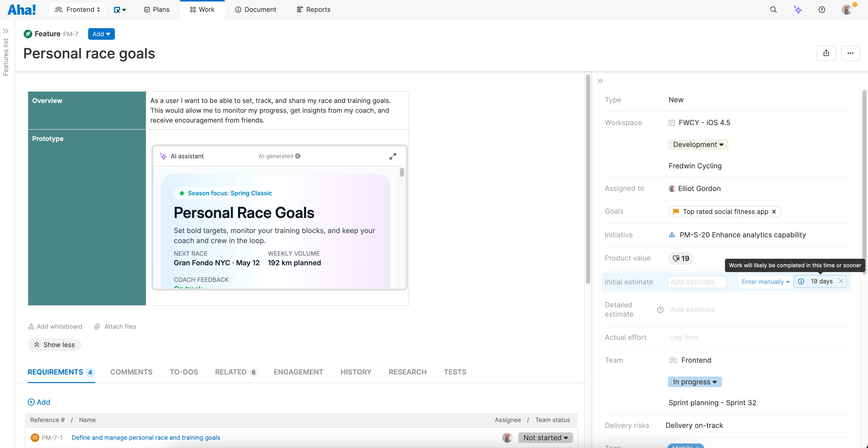Open the AI assistant sparkle icon
Viewport: 868px width, 448px height.
click(x=797, y=10)
